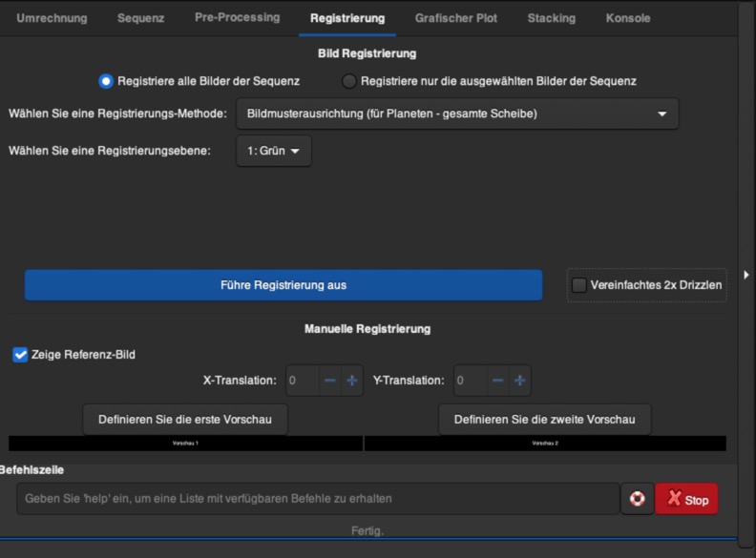Open the Registrierungsebene '1: Grün' dropdown

coord(273,151)
